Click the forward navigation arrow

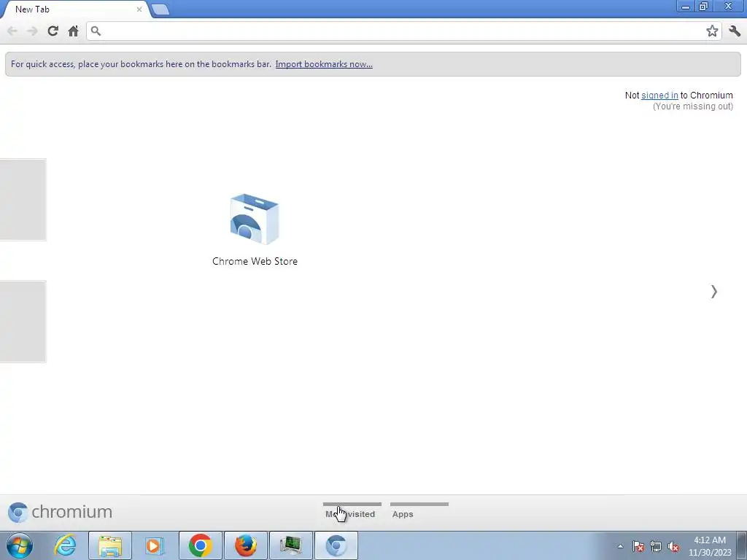(32, 31)
